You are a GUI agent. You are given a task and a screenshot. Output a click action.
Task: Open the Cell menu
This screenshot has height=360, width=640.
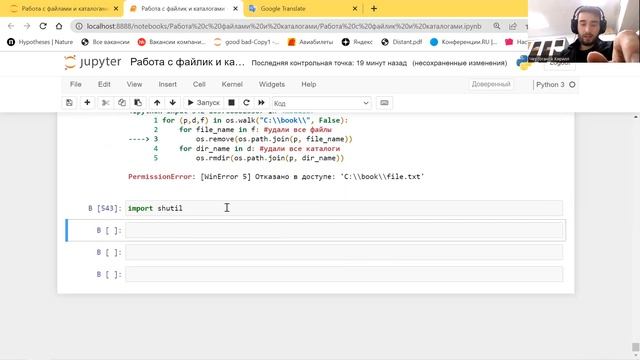199,84
